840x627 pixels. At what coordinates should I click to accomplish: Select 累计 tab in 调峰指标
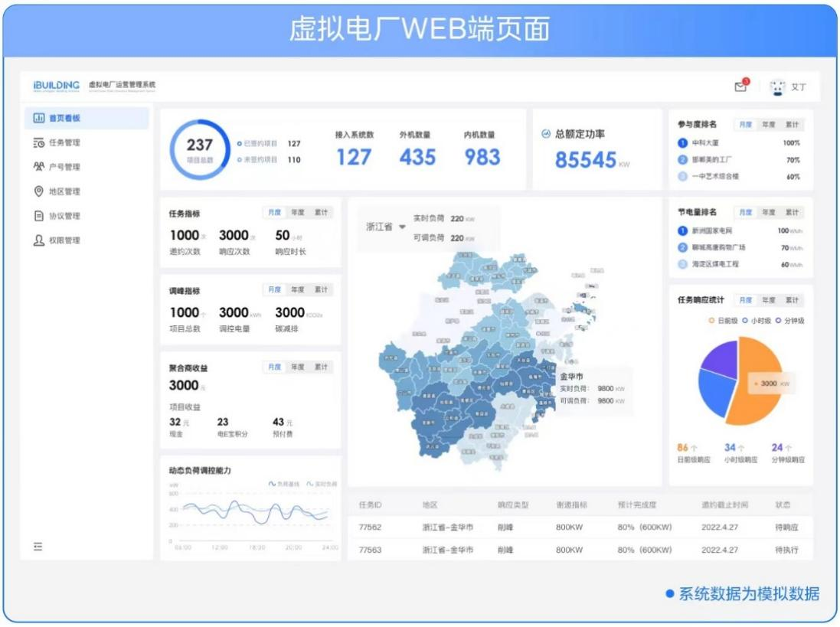[321, 289]
